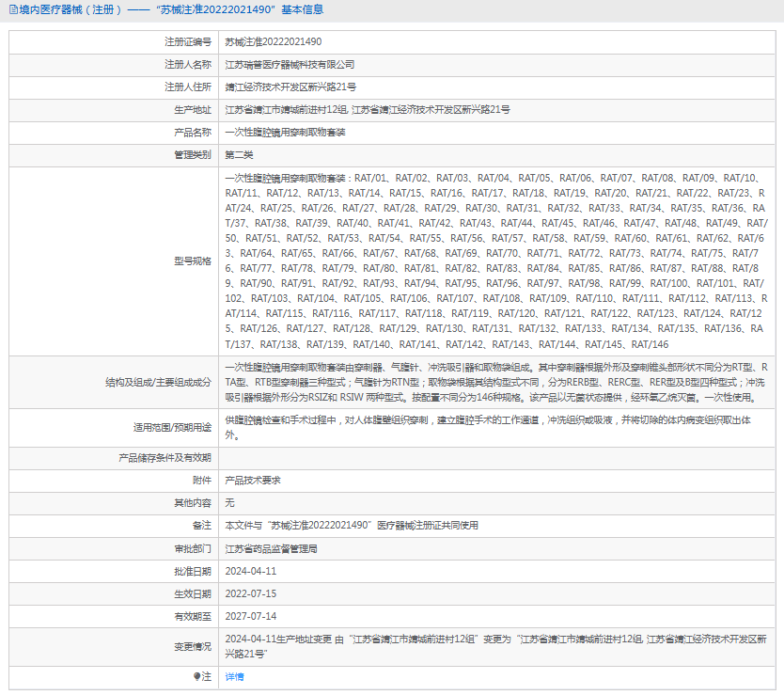Click the 审批部门 label cell
Screen dimensions: 784x695
coord(114,548)
